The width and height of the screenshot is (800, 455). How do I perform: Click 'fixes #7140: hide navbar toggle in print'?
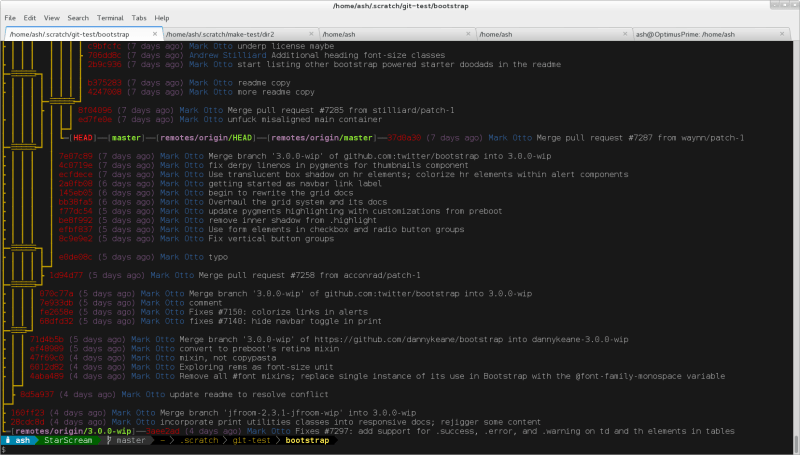click(x=285, y=321)
